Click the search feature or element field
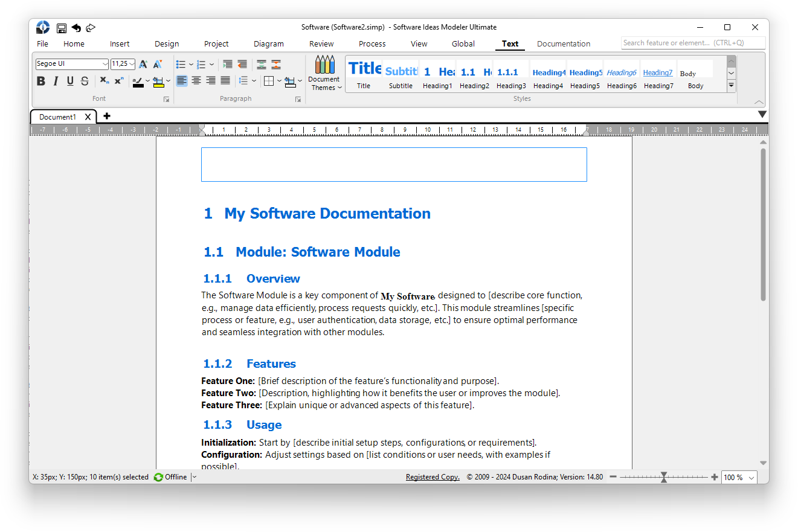The image size is (798, 532). tap(693, 43)
